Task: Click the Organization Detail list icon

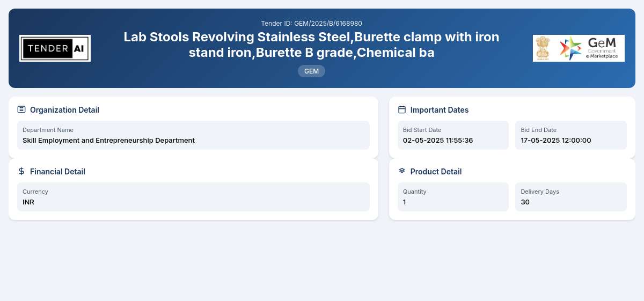Action: click(x=21, y=109)
